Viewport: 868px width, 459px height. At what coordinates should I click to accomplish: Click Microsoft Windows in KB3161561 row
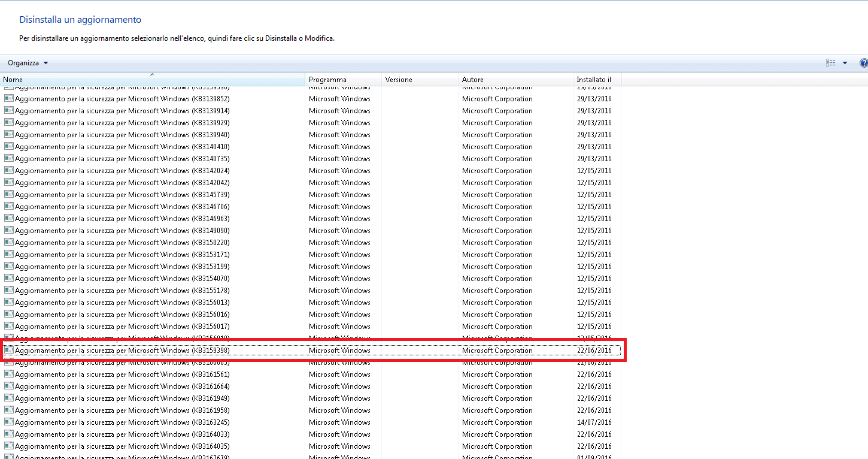tap(339, 375)
